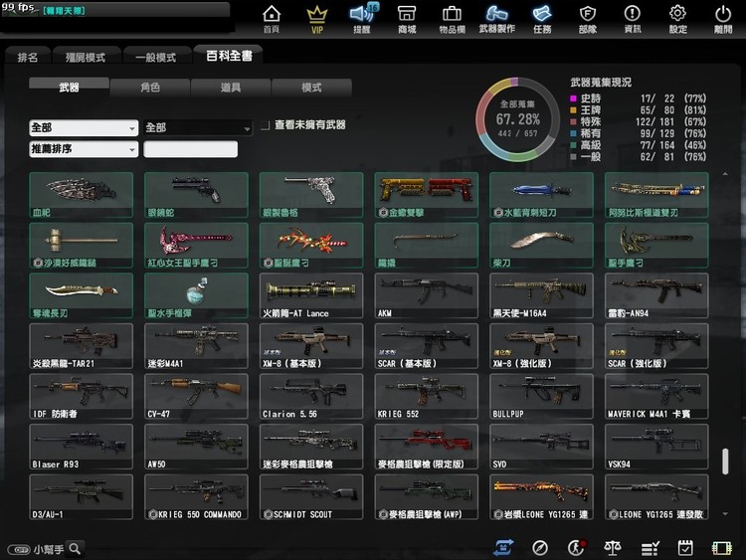Open the 武器製作 weapon crafting icon
This screenshot has width=746, height=560.
click(496, 17)
